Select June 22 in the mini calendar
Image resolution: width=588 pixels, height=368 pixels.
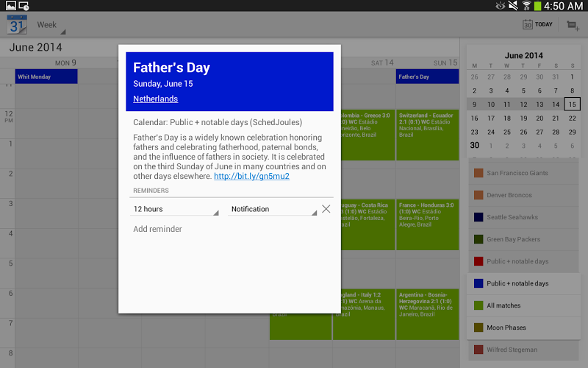point(573,118)
